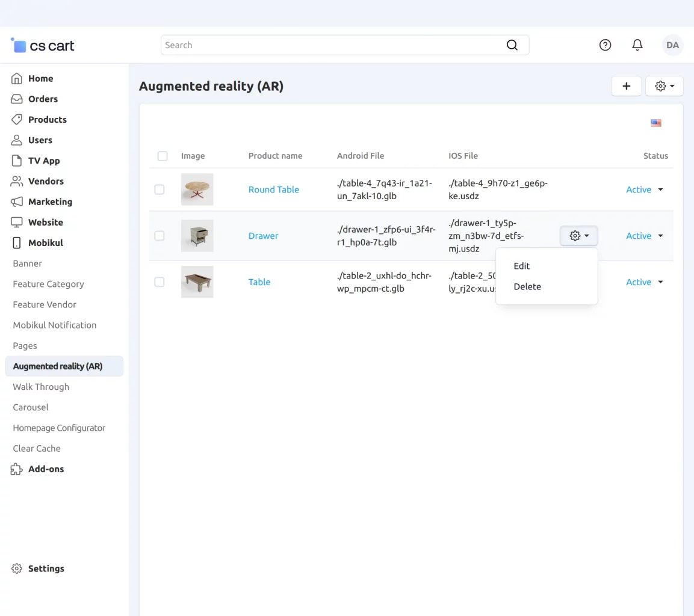Check the Round Table row checkbox
Viewport: 694px width, 616px height.
click(x=160, y=189)
